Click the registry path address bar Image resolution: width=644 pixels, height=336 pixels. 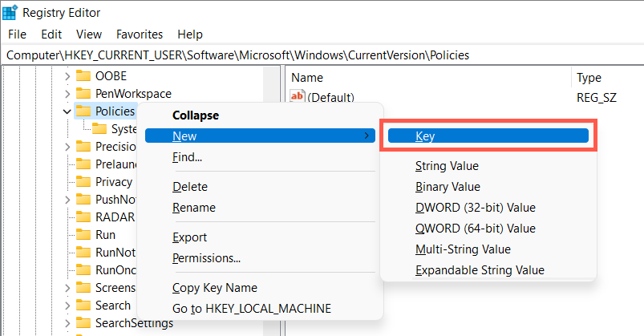coord(321,55)
